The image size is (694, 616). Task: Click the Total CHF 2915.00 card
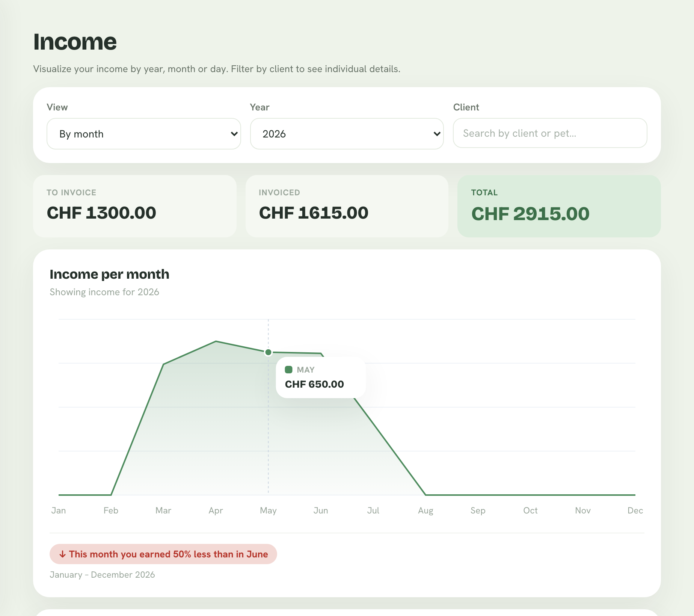pyautogui.click(x=559, y=206)
